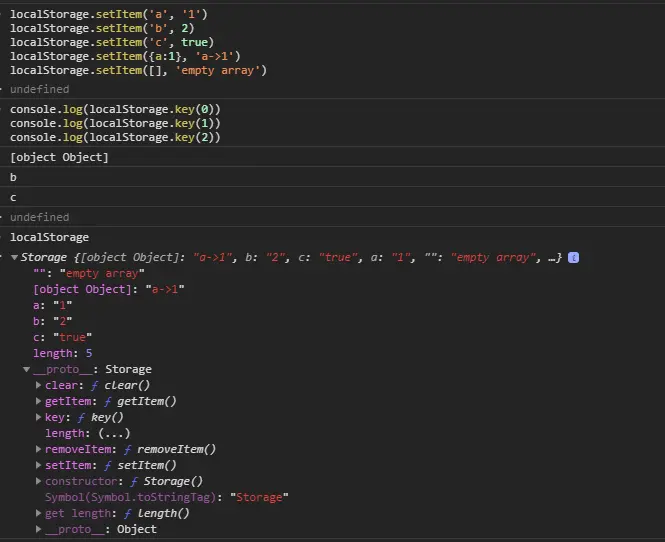Expand the key function entry
This screenshot has height=542, width=665.
pyautogui.click(x=38, y=417)
